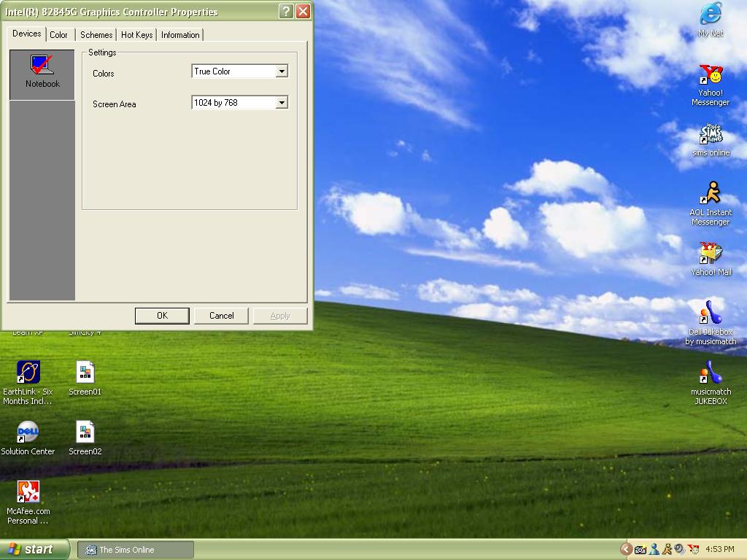Switch to the Schemes tab
The width and height of the screenshot is (747, 560).
tap(96, 35)
